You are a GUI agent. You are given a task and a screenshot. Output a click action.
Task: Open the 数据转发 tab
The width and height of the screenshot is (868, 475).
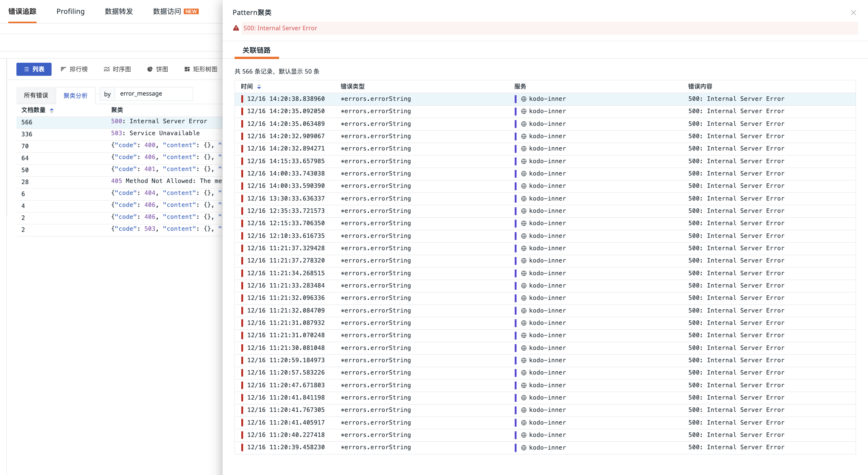pos(119,12)
